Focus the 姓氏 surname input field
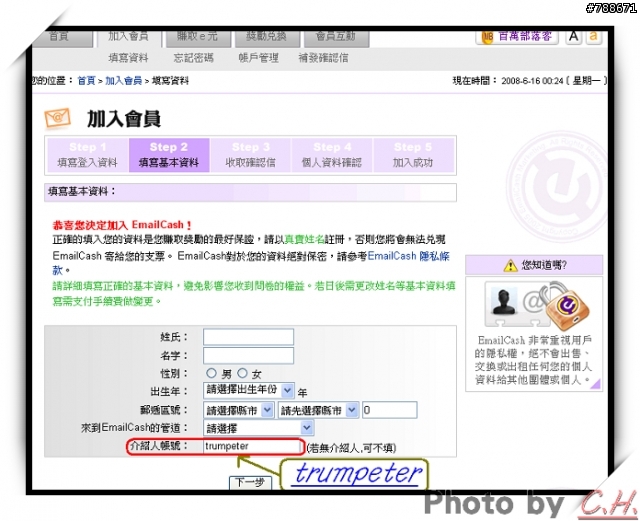 tap(248, 337)
